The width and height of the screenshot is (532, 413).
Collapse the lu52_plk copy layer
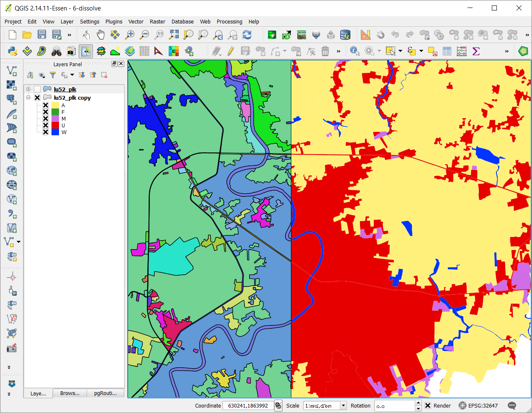pyautogui.click(x=28, y=97)
